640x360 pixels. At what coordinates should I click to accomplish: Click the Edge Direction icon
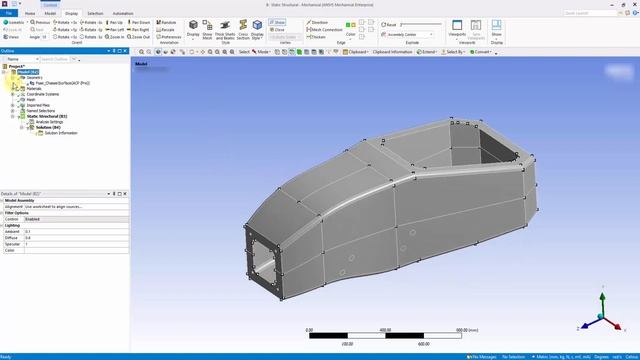(x=317, y=22)
